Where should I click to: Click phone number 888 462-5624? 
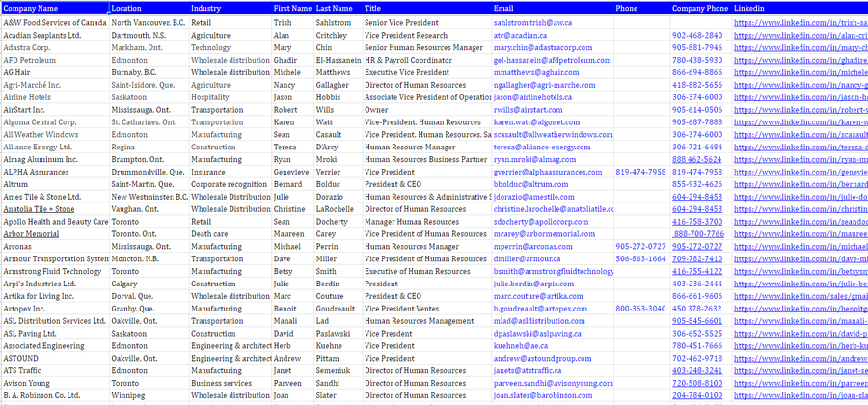[x=697, y=160]
